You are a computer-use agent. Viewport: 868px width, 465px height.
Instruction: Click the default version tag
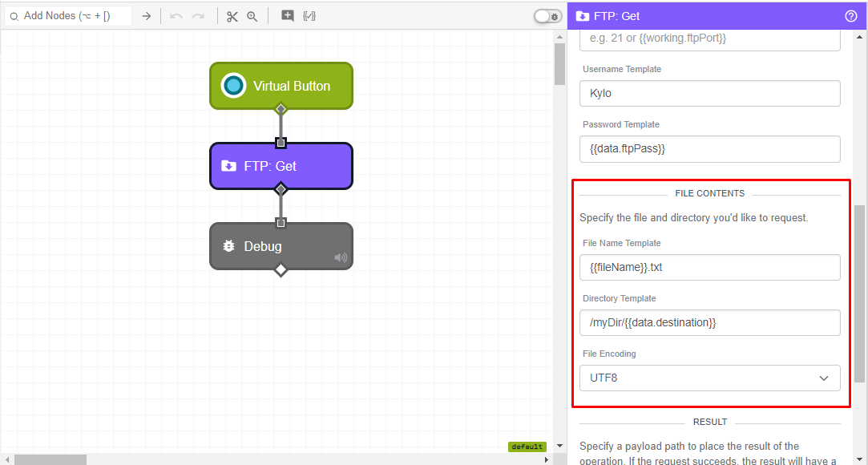point(527,447)
